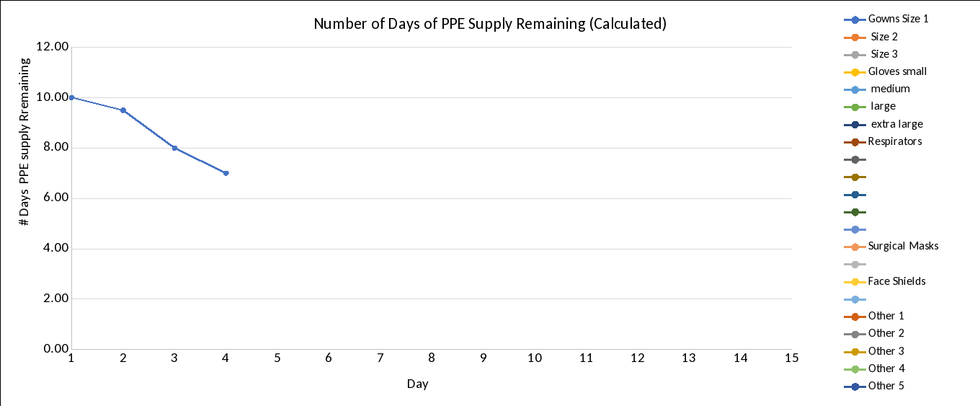The image size is (980, 406).
Task: Select the extra large legend entry
Action: (896, 124)
